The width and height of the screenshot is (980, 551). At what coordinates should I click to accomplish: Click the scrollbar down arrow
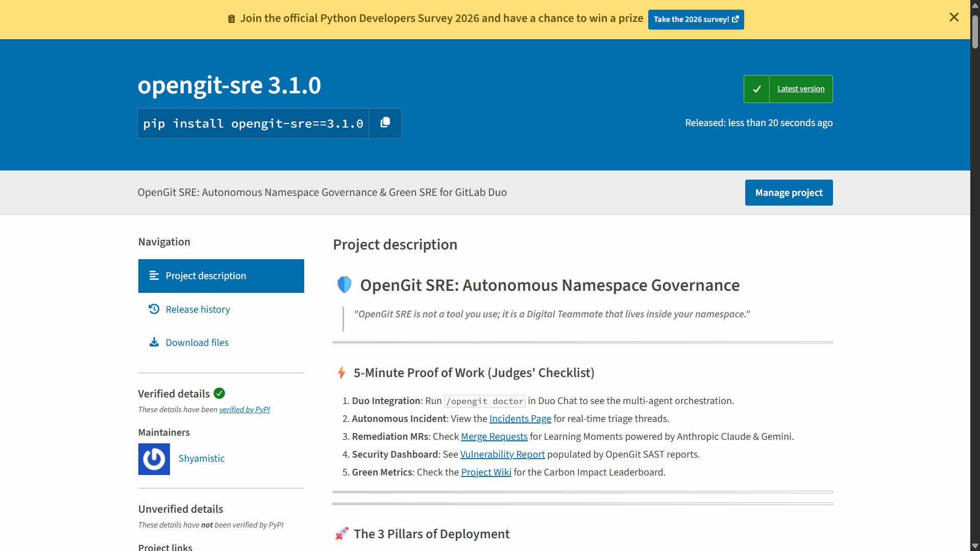975,546
